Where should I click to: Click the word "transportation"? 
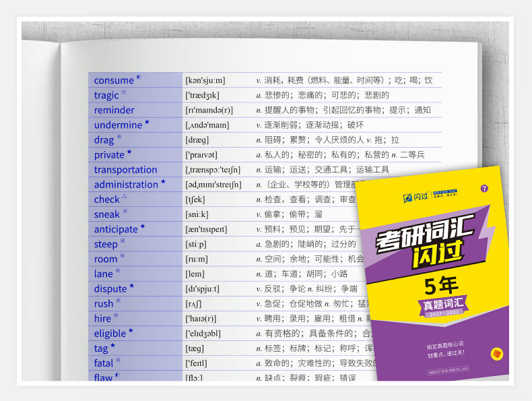coord(125,170)
